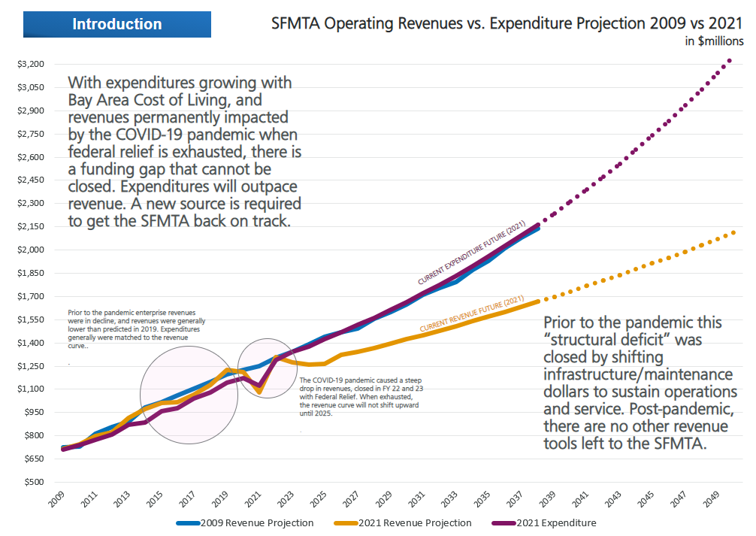Click the end of the dotted purple expenditure line
Viewport: 756px width, 536px height.
click(x=730, y=61)
